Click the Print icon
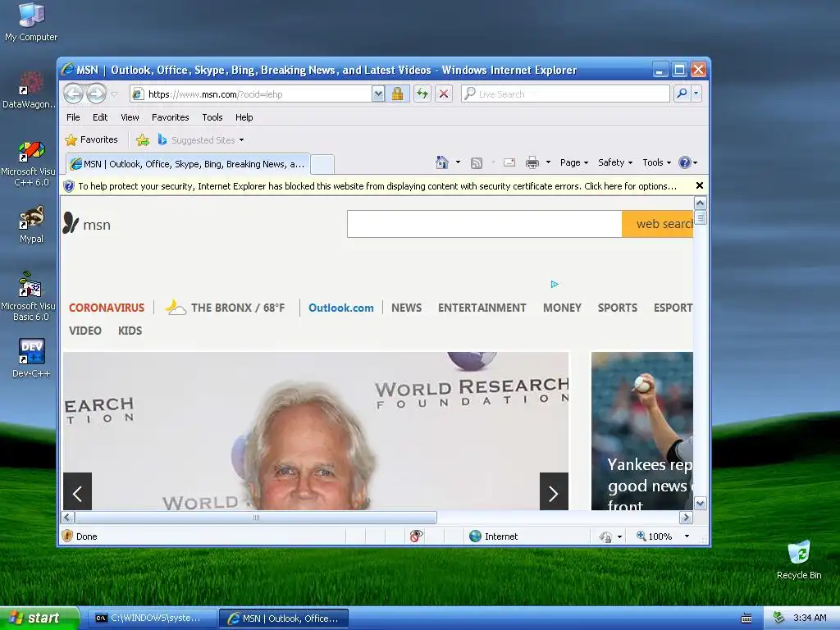Viewport: 840px width, 630px height. pos(532,163)
